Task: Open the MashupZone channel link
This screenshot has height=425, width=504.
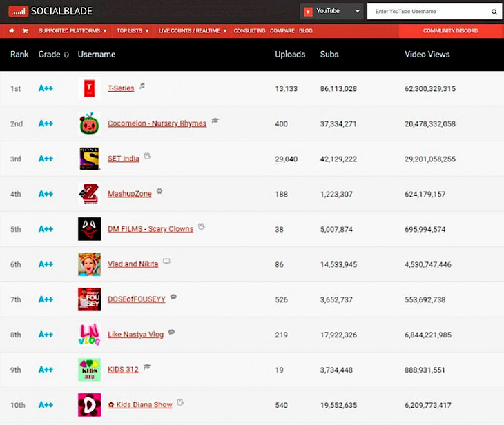Action: [x=130, y=194]
